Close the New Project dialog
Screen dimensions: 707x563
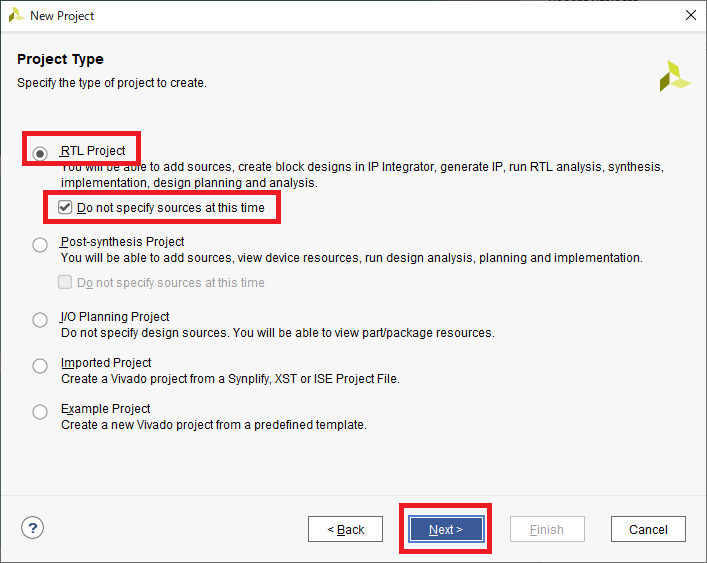click(x=690, y=15)
